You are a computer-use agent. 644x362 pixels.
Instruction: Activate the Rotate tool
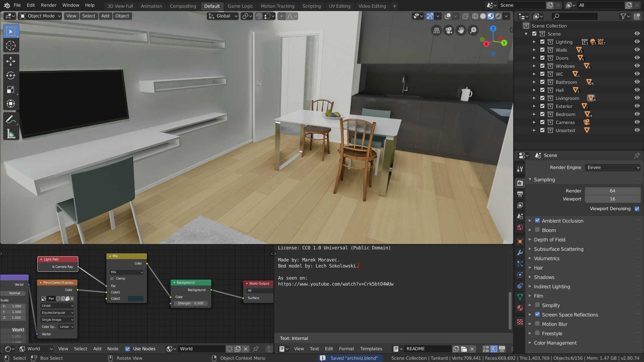tap(11, 75)
